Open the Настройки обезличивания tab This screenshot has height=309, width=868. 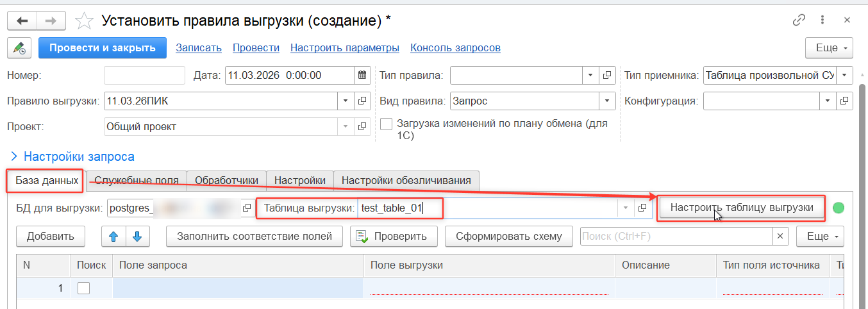click(406, 181)
